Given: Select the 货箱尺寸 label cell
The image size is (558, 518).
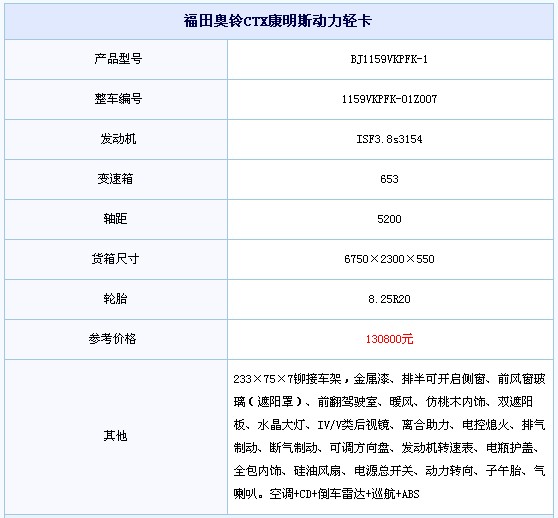Looking at the screenshot, I should [116, 259].
